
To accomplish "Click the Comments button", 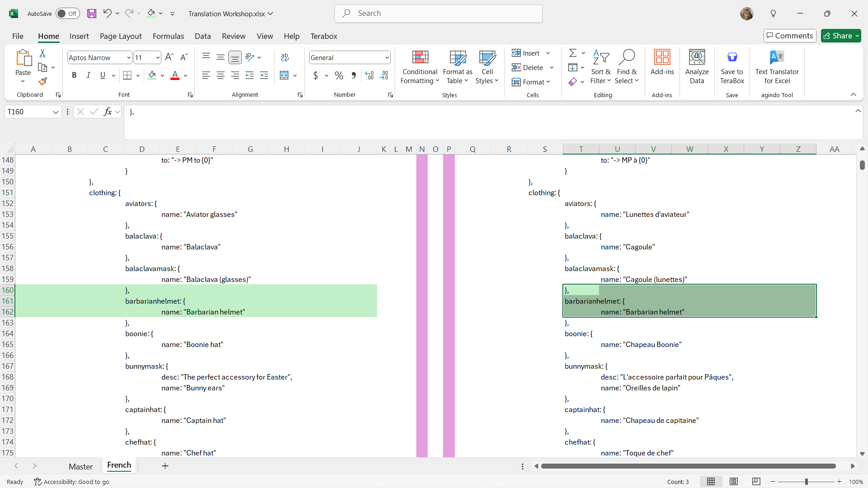I will click(x=789, y=36).
